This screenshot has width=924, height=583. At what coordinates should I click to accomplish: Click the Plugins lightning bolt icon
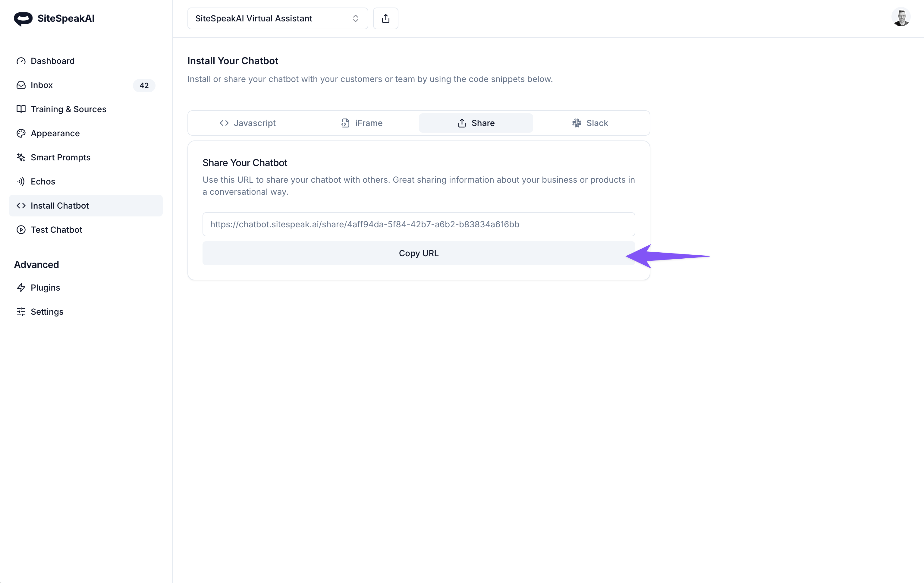coord(21,288)
